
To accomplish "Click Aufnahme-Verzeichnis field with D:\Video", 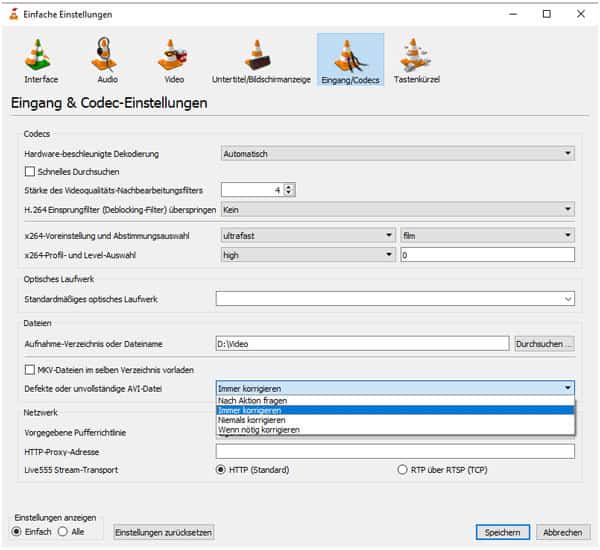I will pyautogui.click(x=362, y=344).
